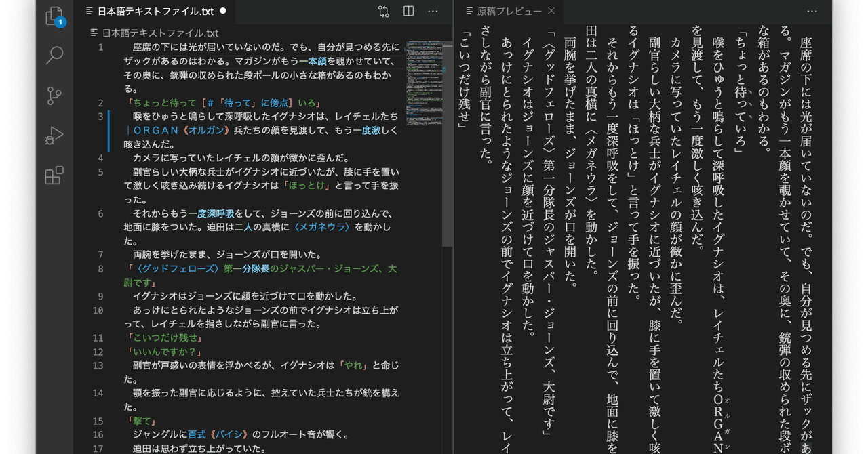868x454 pixels.
Task: Click the text 「撃て」 in editor
Action: tap(142, 421)
